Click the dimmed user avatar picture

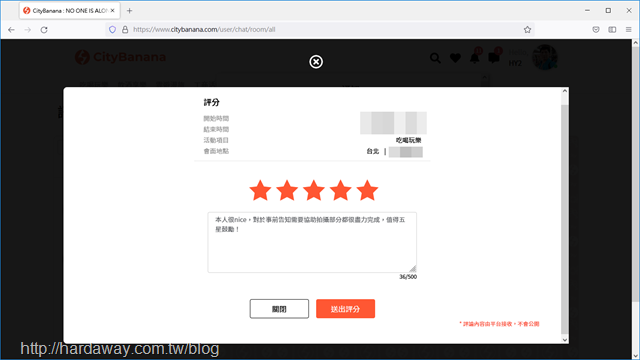point(545,57)
